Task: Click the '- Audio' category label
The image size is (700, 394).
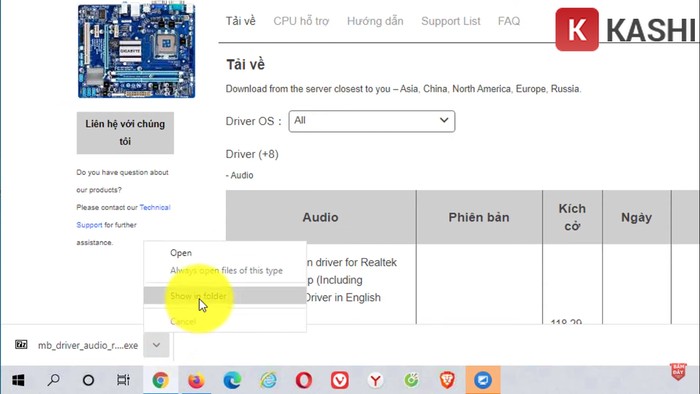Action: [x=239, y=175]
